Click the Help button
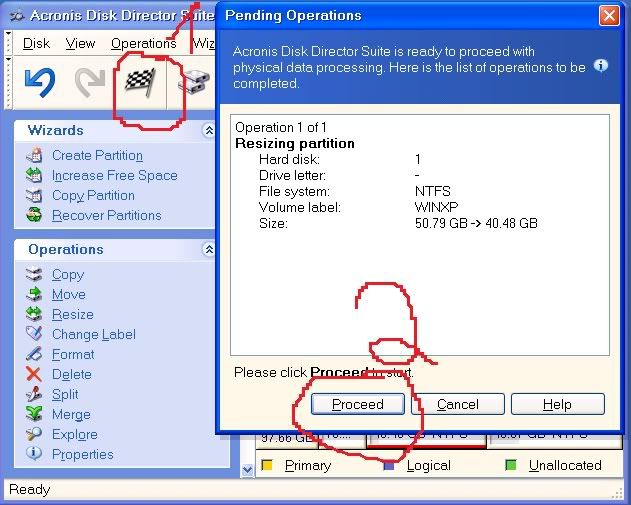 pyautogui.click(x=558, y=404)
